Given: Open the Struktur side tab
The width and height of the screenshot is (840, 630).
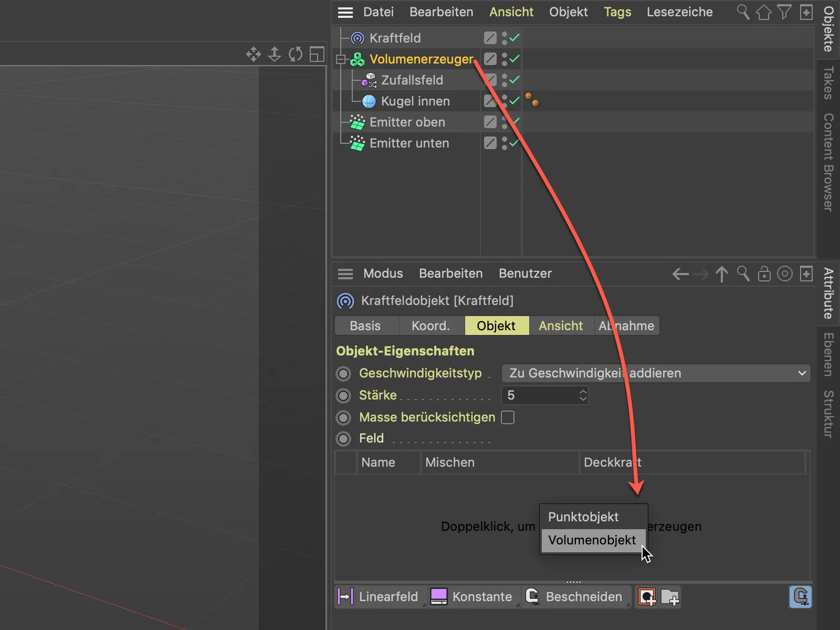Looking at the screenshot, I should coord(828,414).
